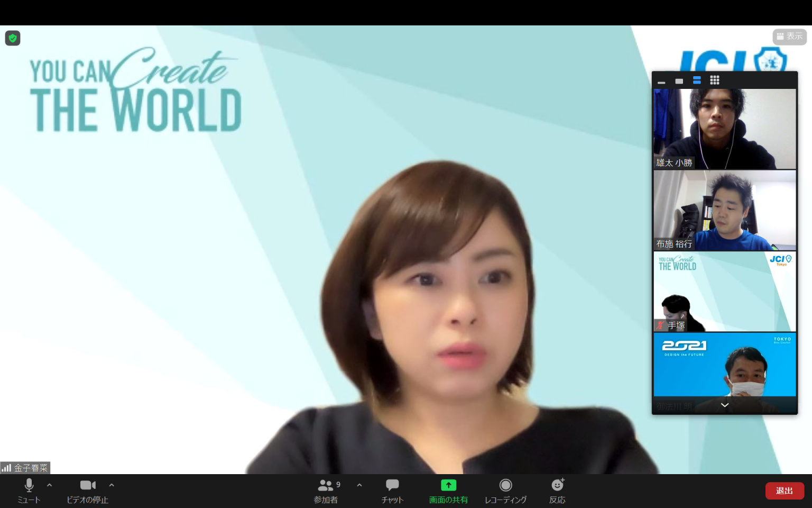Viewport: 812px width, 508px height.
Task: Stop the video camera
Action: [x=87, y=490]
